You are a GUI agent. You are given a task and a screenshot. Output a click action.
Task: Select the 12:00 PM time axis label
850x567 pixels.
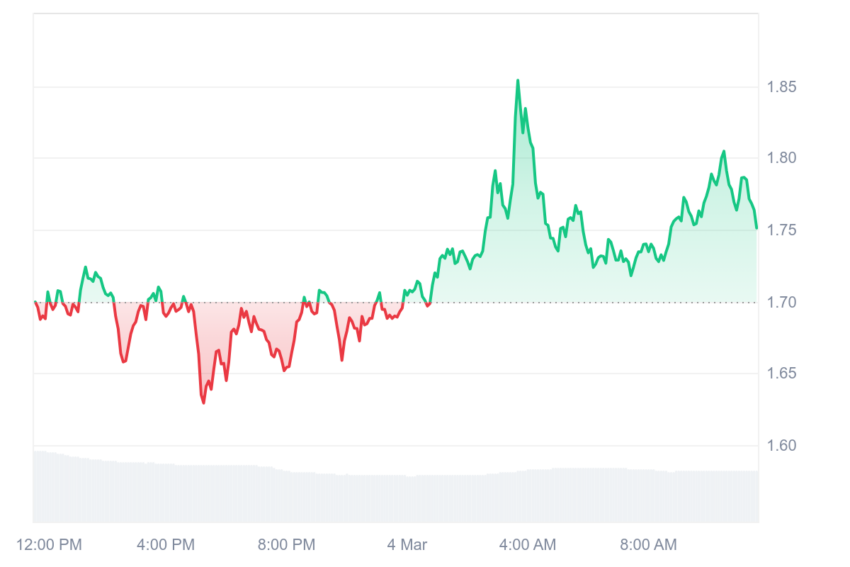click(49, 544)
